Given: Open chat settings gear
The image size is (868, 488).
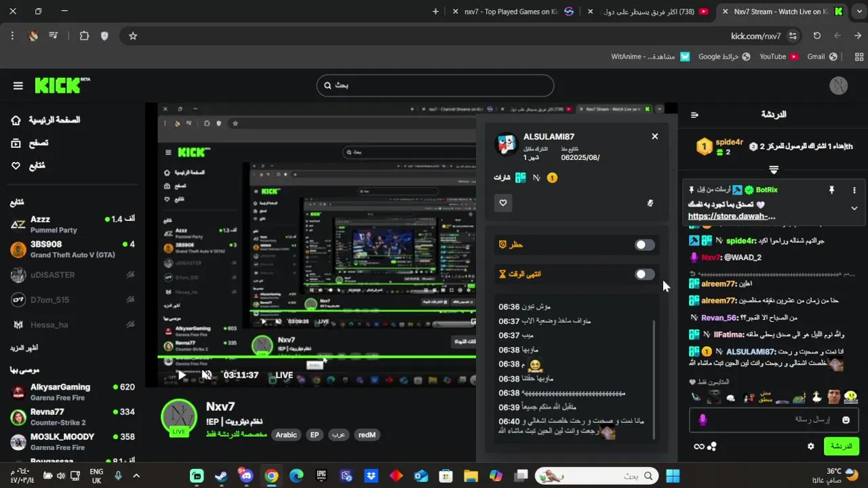Looking at the screenshot, I should tap(810, 446).
